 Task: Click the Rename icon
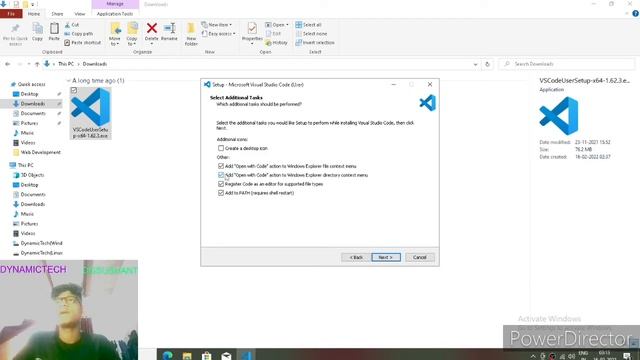coord(169,28)
